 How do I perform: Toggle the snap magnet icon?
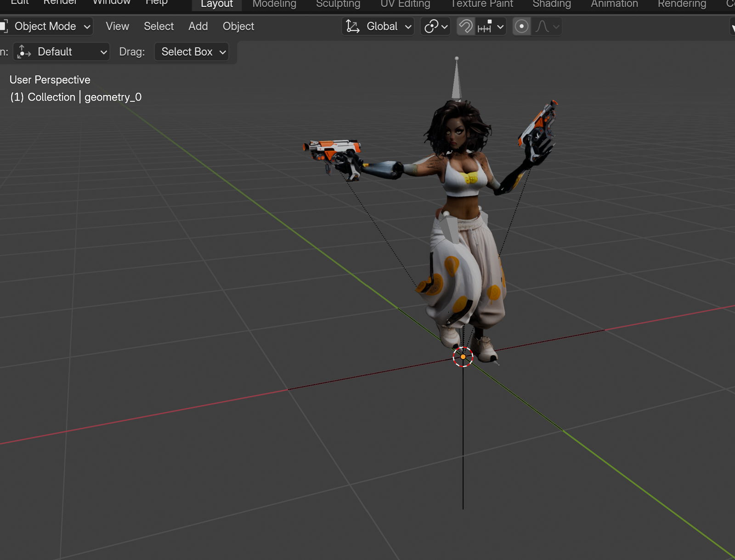(466, 27)
